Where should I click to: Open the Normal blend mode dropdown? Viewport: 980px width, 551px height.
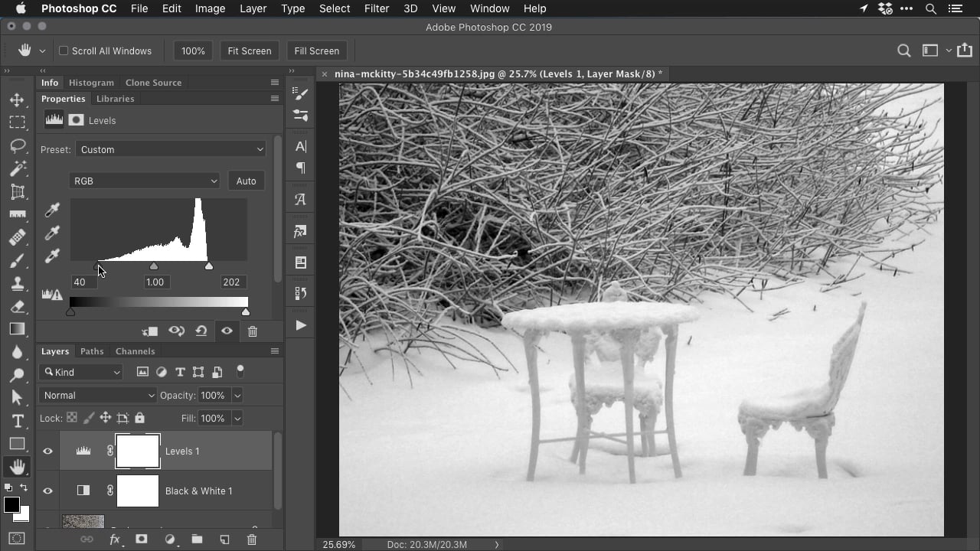click(x=97, y=395)
